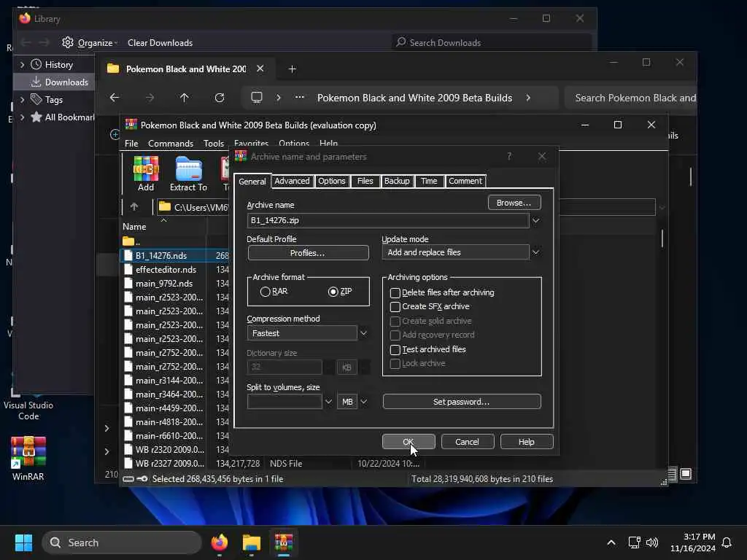Select effecteditor.nds in the file list
Viewport: 747px width, 560px height.
pyautogui.click(x=166, y=270)
